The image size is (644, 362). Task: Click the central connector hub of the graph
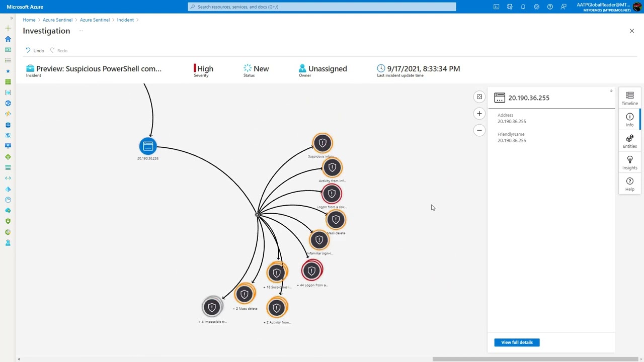(x=257, y=215)
